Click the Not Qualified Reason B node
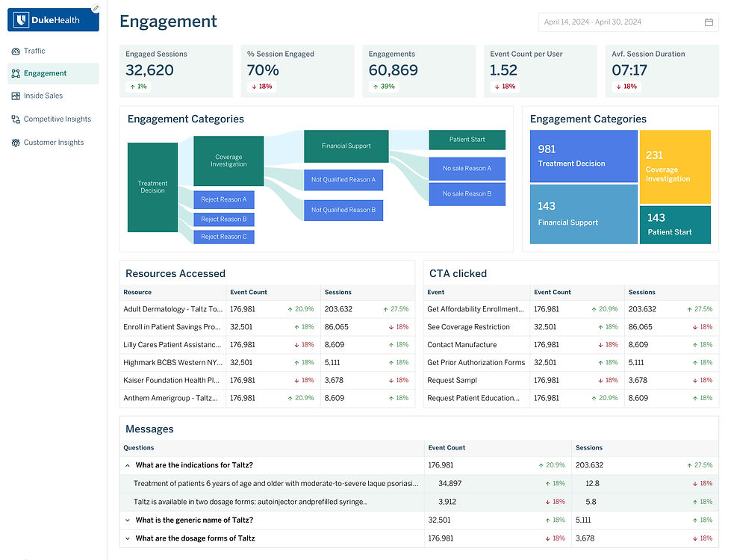 [x=343, y=211]
